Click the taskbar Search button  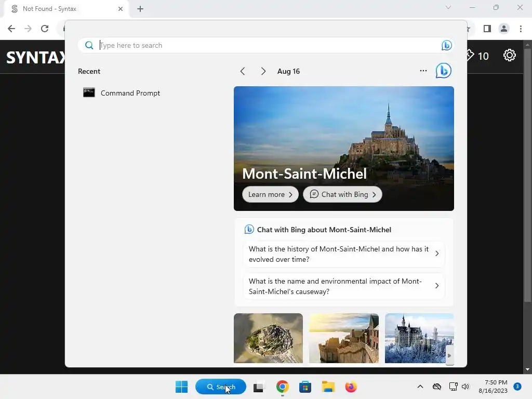[220, 387]
